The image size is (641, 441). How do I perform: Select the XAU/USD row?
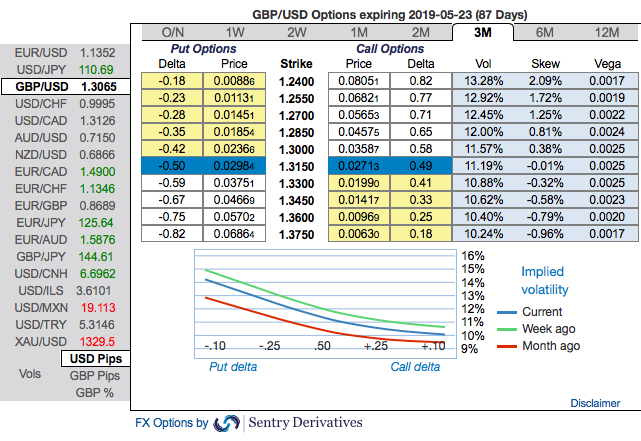[x=65, y=342]
